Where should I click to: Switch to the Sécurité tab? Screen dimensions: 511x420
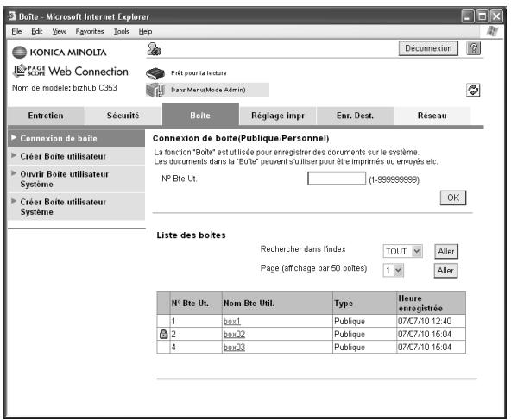tap(123, 116)
